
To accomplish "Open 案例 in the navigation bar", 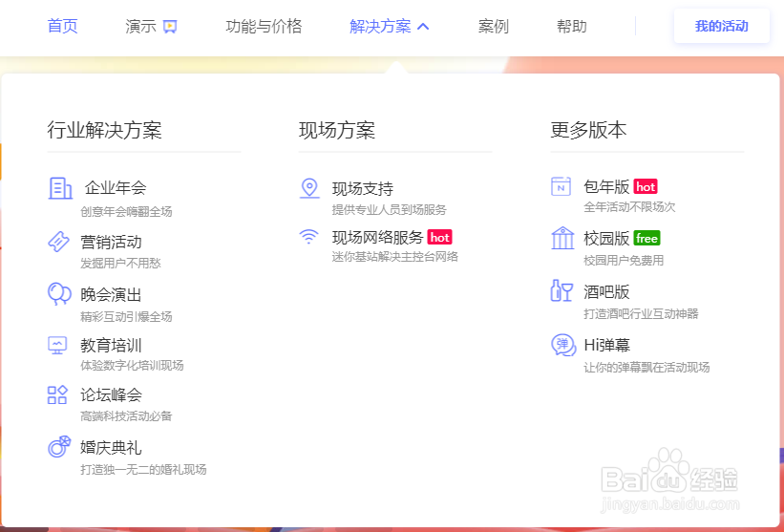I will pos(494,26).
